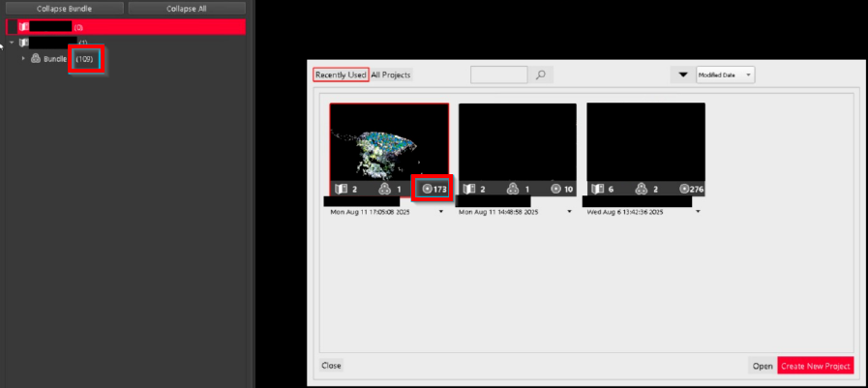Click the Collapse All button
The height and width of the screenshot is (388, 868).
pos(187,8)
